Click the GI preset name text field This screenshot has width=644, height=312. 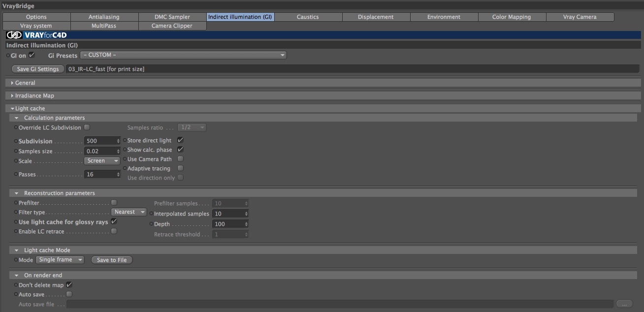353,69
